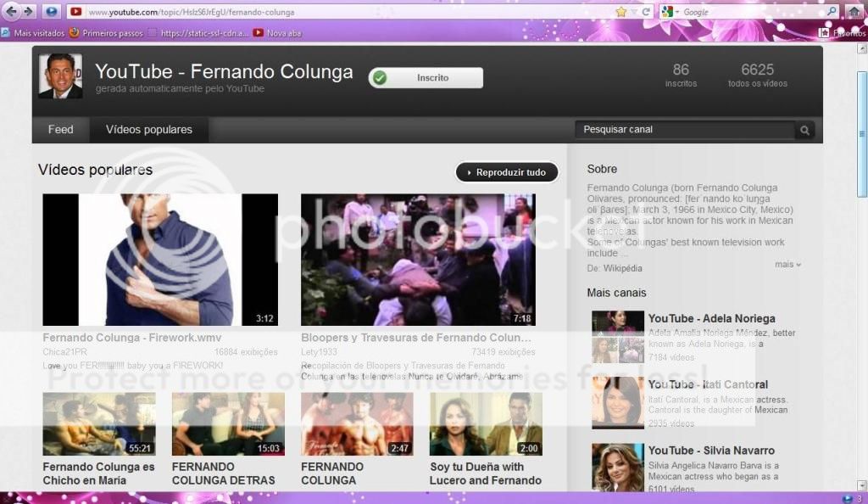
Task: Open the URL history dropdown arrow
Action: pyautogui.click(x=634, y=12)
